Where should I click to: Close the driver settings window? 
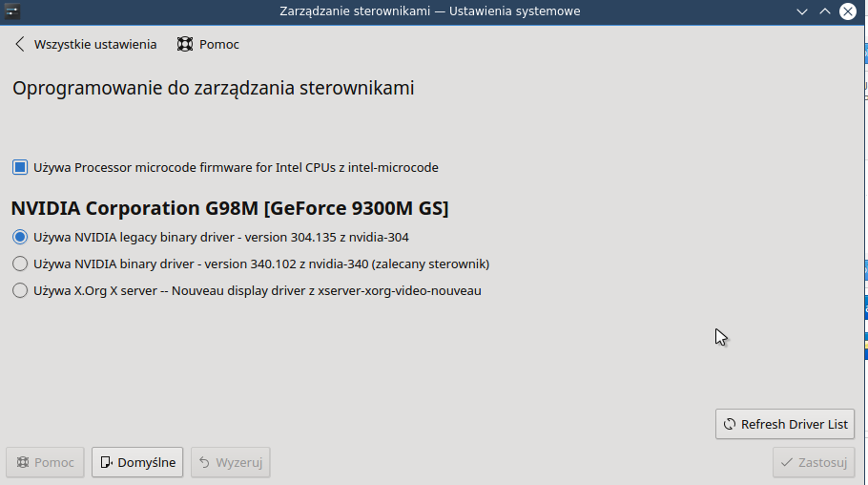[x=848, y=11]
